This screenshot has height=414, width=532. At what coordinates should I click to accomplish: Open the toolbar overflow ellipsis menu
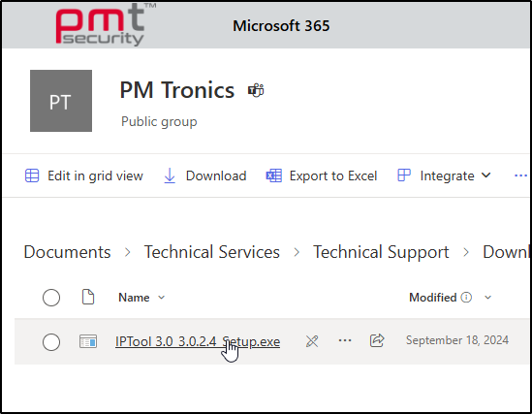pyautogui.click(x=520, y=175)
